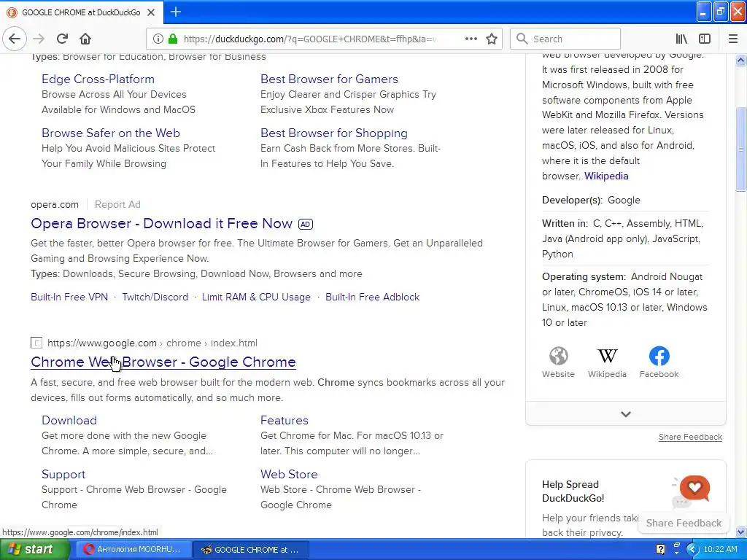The width and height of the screenshot is (747, 560).
Task: Open the Firefox home page
Action: tap(85, 39)
